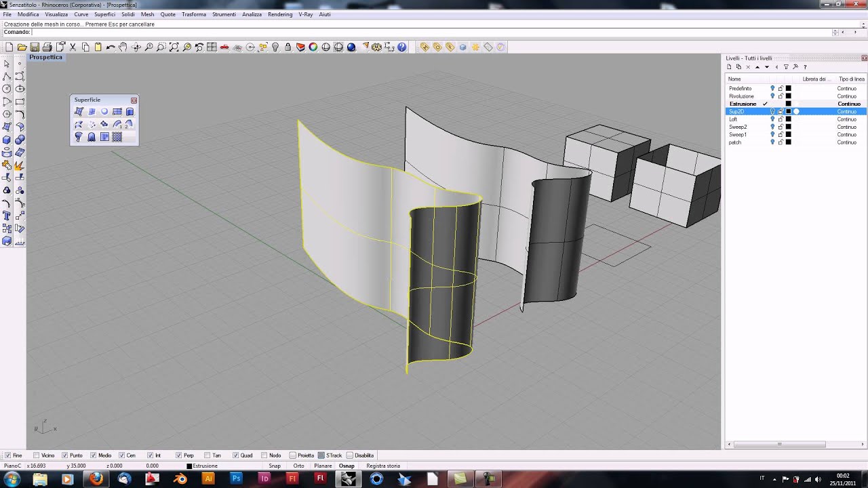Enable the Vicino osnap checkbox
Image resolution: width=868 pixels, height=488 pixels.
point(36,455)
